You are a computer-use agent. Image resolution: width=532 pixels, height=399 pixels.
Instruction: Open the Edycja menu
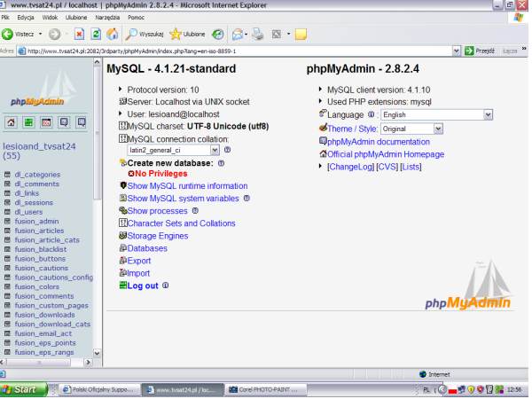26,18
